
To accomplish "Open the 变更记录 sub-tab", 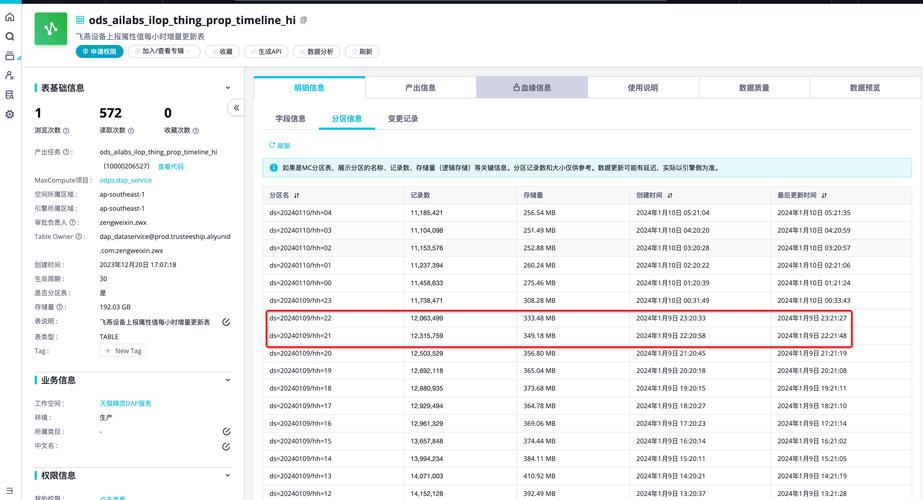I will point(403,118).
